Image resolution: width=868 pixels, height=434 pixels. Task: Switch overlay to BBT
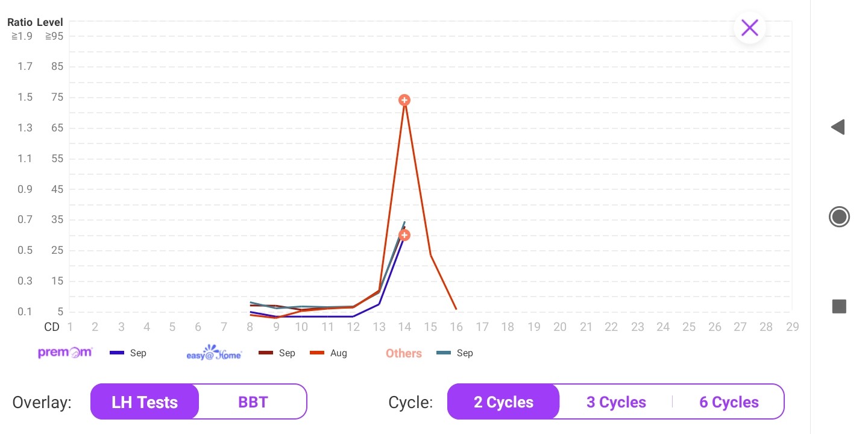pos(253,402)
